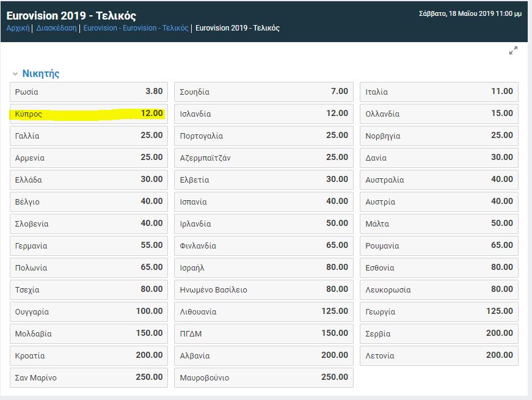Add Κροατία 200.00 to the slip
Image resolution: width=532 pixels, height=400 pixels.
89,356
